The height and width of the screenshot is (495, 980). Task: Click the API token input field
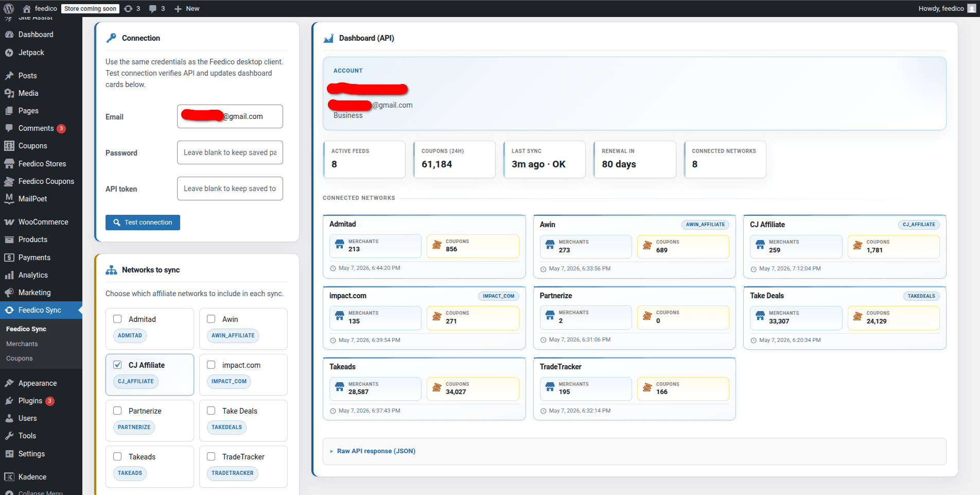tap(230, 189)
